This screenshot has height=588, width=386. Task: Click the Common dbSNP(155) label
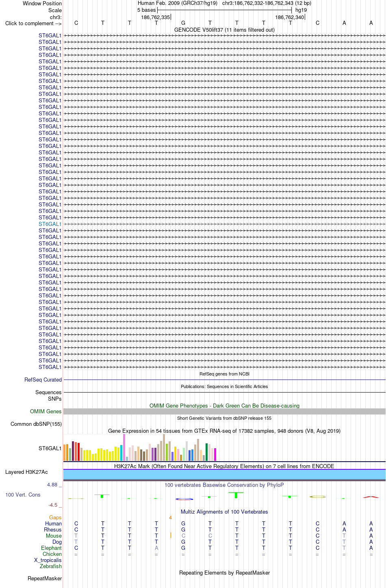[x=36, y=424]
